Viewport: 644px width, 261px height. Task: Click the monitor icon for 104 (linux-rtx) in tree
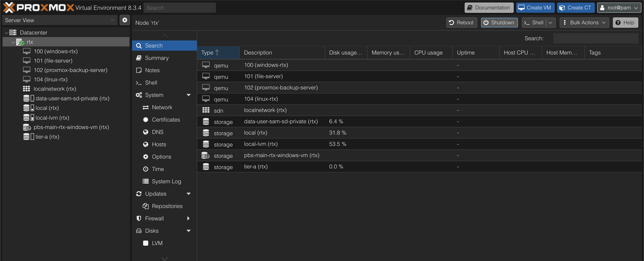pos(27,79)
